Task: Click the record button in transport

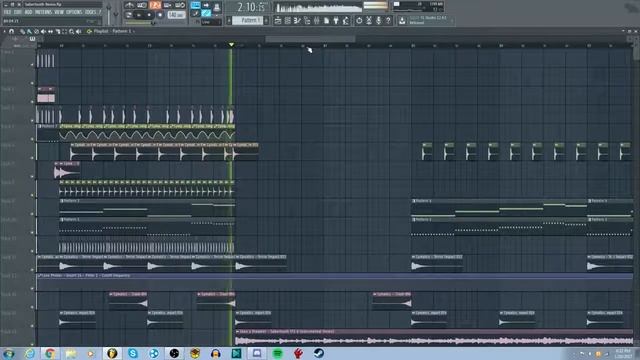Action: (160, 15)
